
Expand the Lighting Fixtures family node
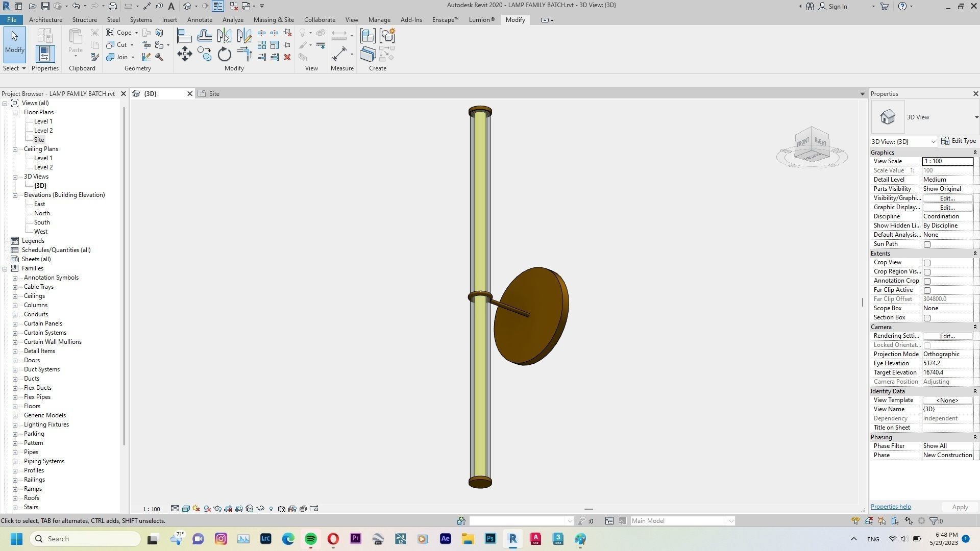pyautogui.click(x=15, y=424)
